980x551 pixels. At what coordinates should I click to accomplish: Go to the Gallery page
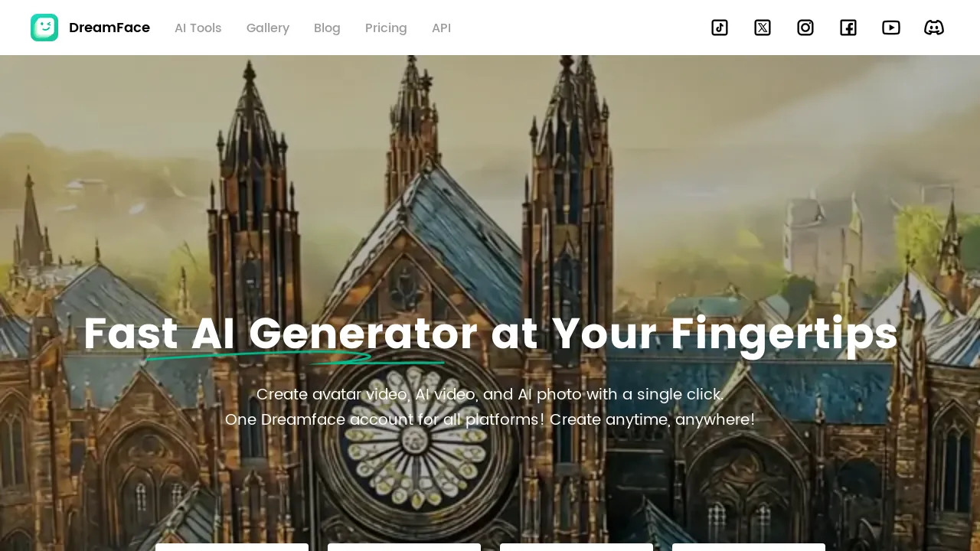pos(268,28)
